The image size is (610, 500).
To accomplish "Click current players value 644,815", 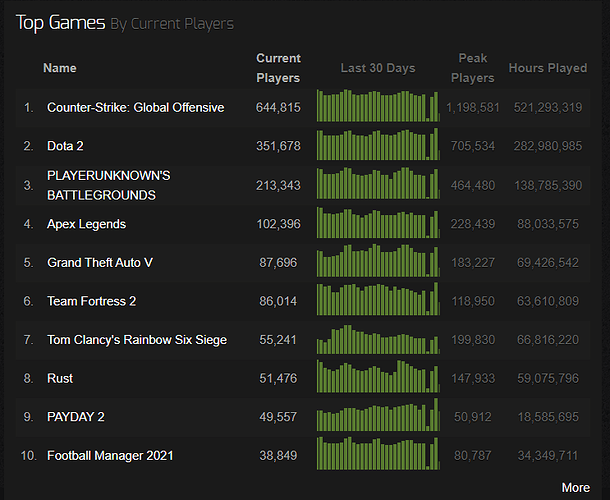I will point(278,107).
